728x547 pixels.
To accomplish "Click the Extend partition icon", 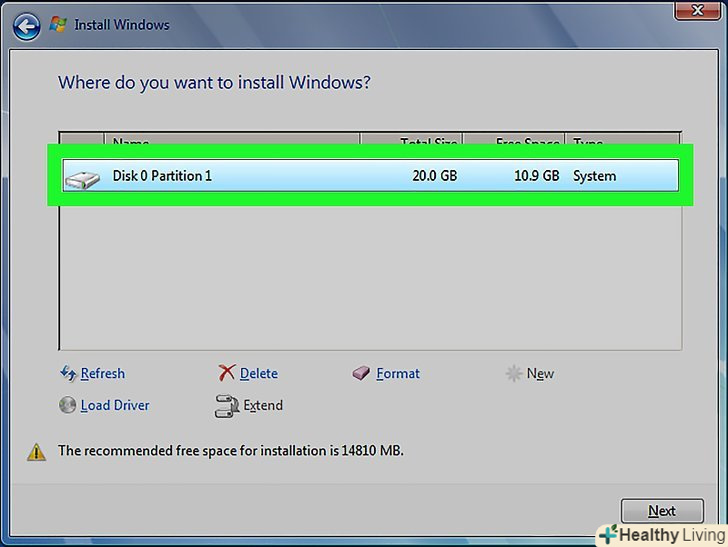I will coord(227,406).
